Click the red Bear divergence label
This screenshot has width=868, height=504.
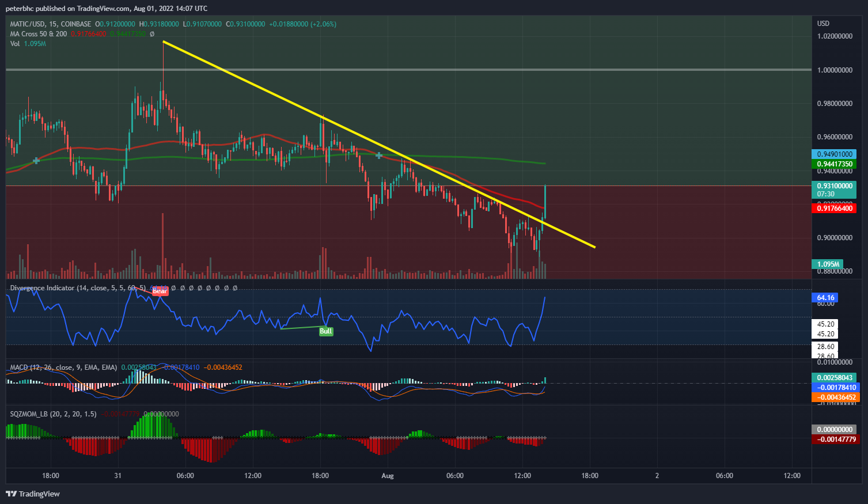(160, 291)
